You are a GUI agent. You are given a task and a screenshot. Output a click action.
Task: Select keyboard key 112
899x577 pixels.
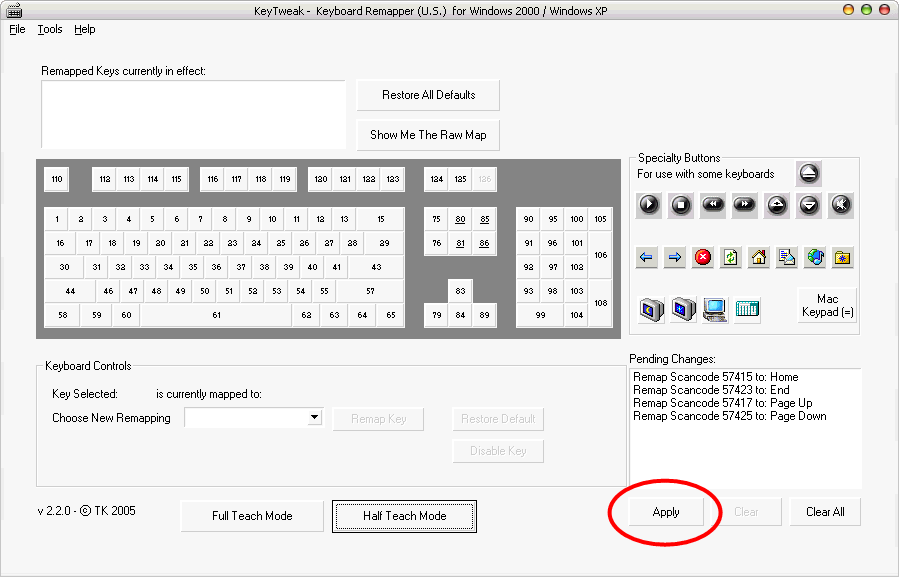(104, 179)
